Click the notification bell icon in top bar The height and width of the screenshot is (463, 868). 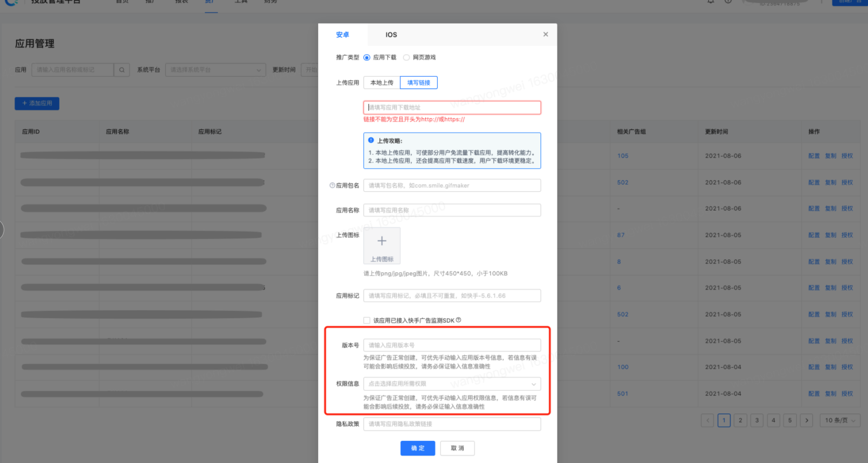click(x=710, y=1)
